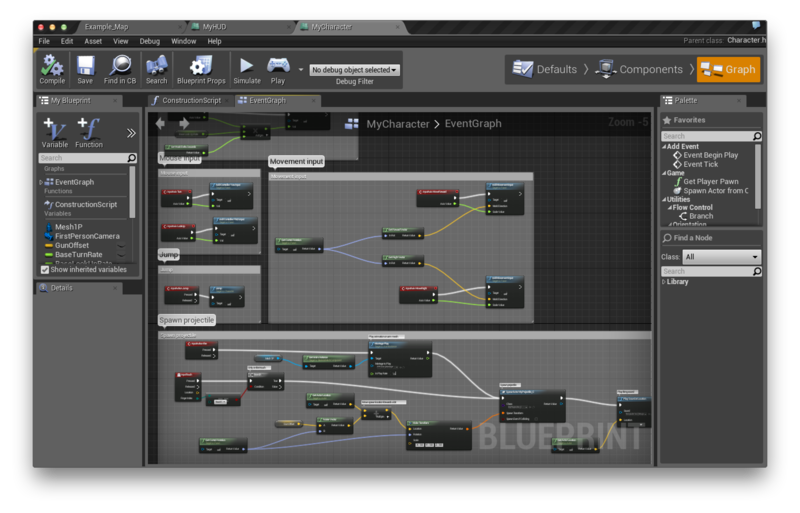Viewport: 800px width, 513px height.
Task: Collapse the Game category in Palette
Action: 664,174
